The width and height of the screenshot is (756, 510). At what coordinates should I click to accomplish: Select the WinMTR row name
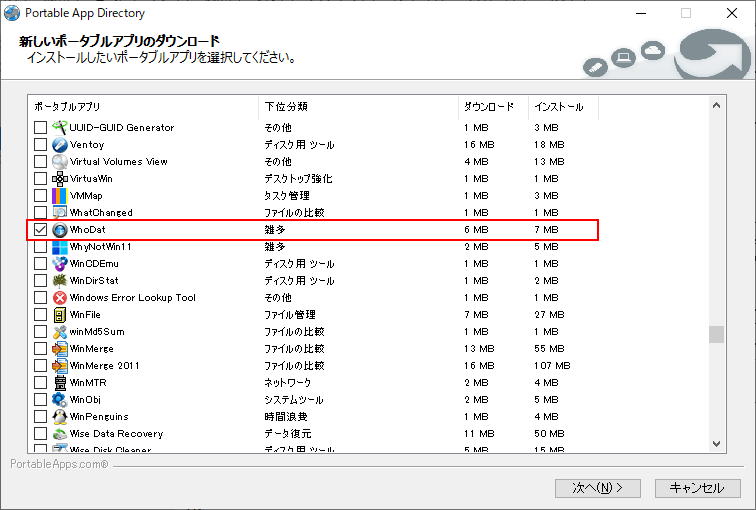click(88, 383)
